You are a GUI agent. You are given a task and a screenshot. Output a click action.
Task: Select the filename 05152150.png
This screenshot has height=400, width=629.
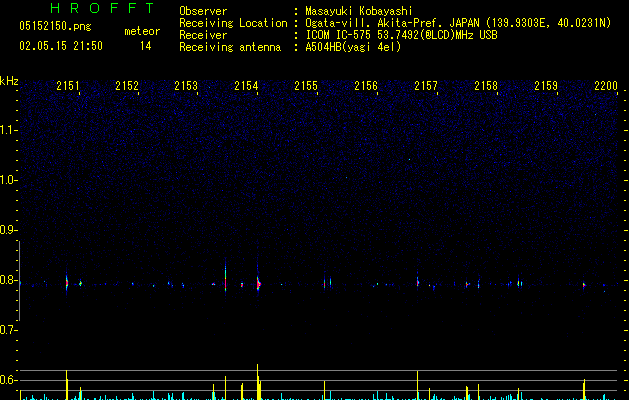55,26
